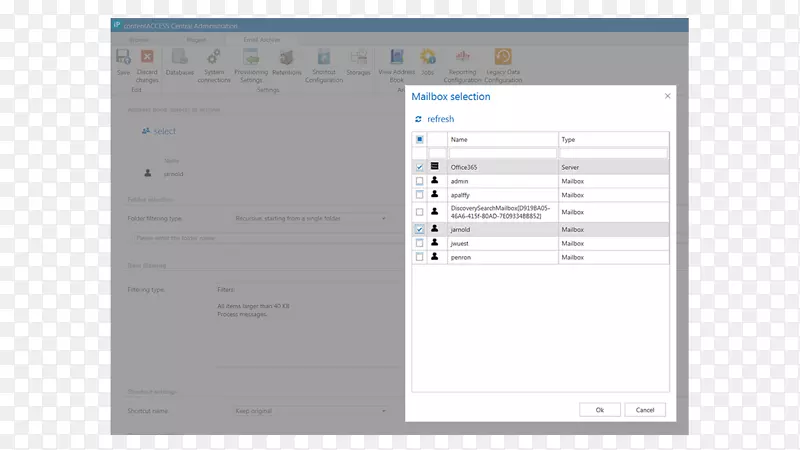800x450 pixels.
Task: Select the apalffy name cell
Action: click(503, 195)
